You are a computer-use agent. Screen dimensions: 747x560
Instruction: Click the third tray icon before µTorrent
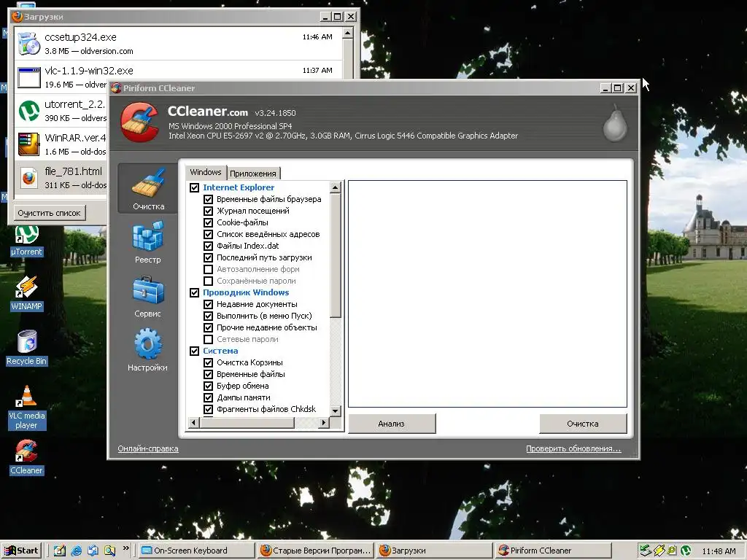pos(672,551)
